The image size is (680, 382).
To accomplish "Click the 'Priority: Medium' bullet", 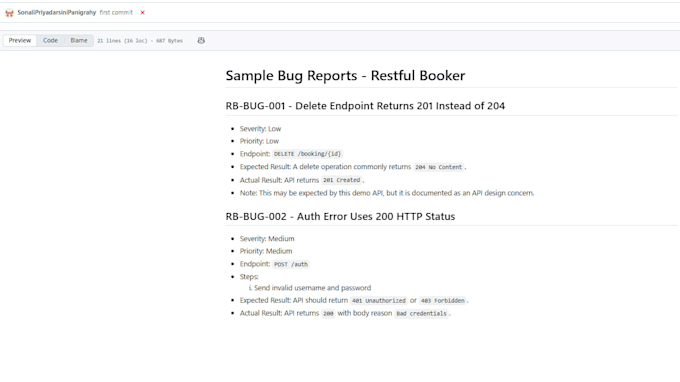I will (x=266, y=251).
